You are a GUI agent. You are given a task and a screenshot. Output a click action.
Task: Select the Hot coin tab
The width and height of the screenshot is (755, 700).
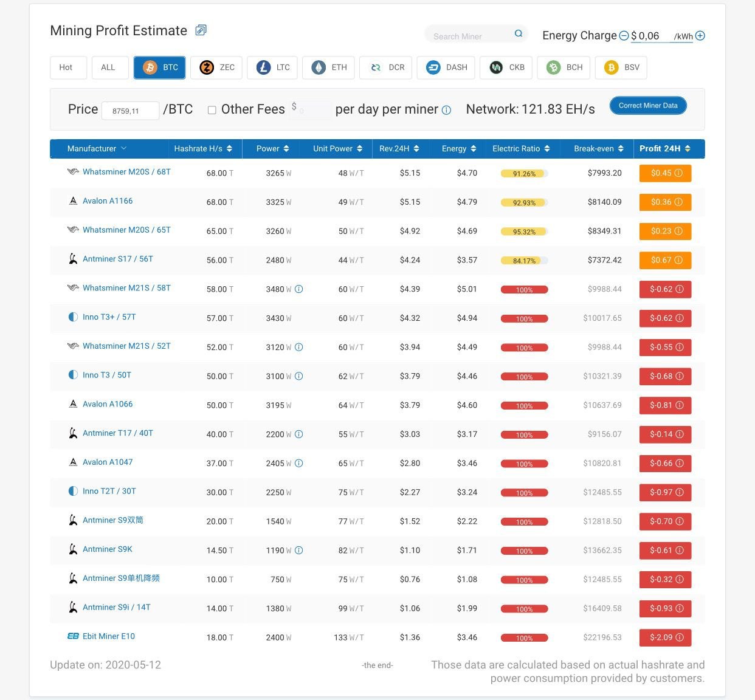pos(68,67)
